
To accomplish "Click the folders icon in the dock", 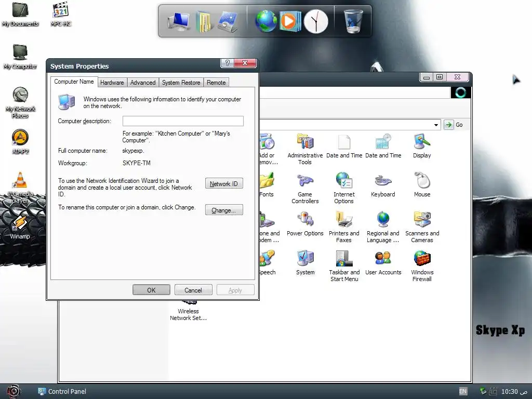I will (204, 22).
